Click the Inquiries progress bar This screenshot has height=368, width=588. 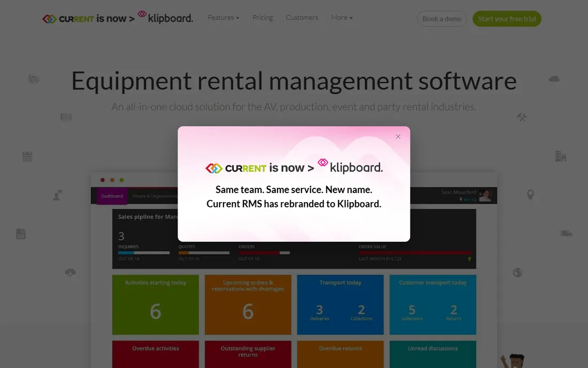[144, 253]
